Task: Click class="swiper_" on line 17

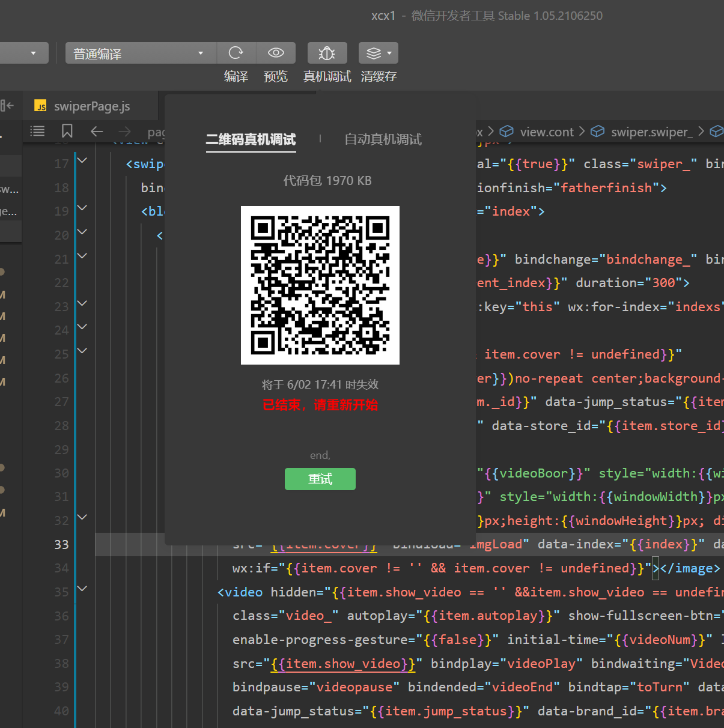Action: pos(640,164)
